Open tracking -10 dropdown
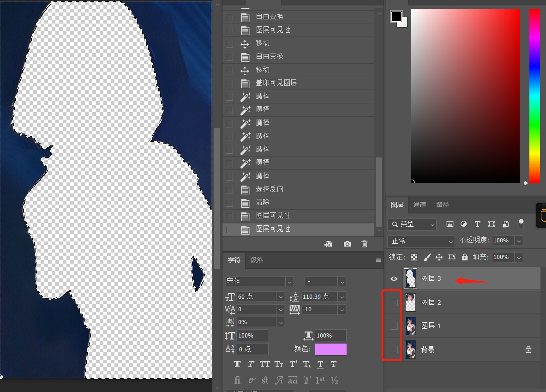 pyautogui.click(x=342, y=309)
